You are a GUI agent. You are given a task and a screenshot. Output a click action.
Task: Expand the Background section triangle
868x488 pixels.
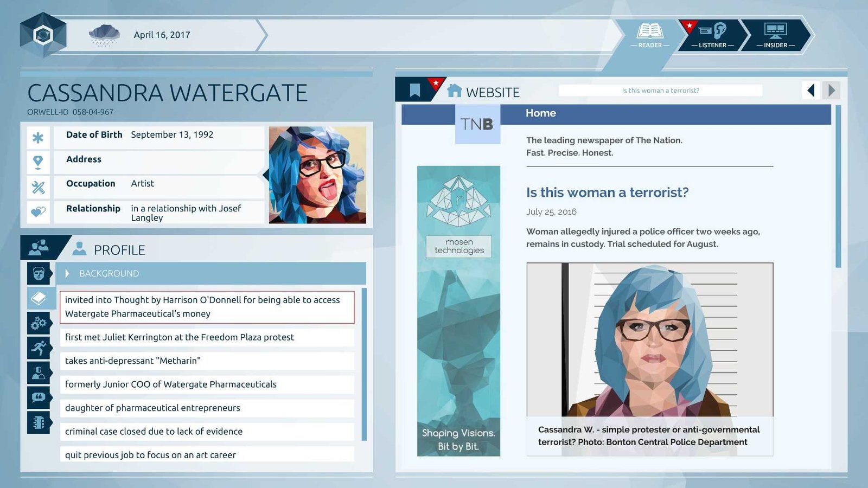pos(67,274)
